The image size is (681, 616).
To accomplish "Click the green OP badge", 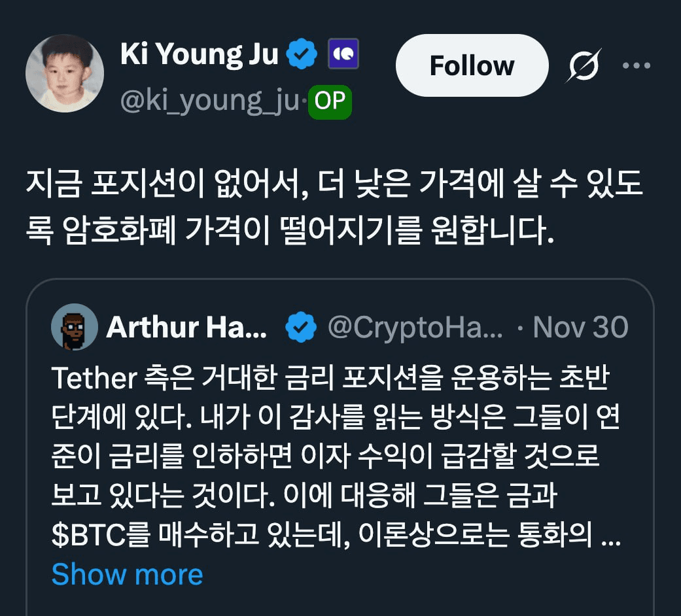I will point(330,102).
